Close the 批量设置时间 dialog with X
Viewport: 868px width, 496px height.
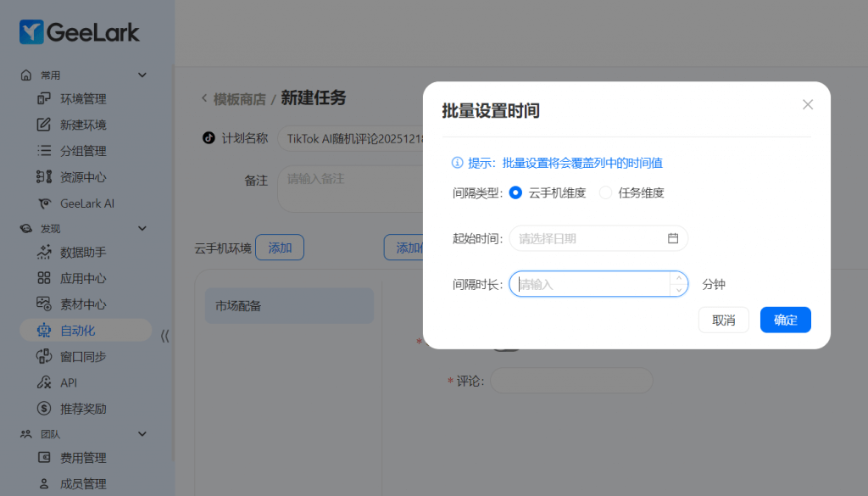point(807,104)
